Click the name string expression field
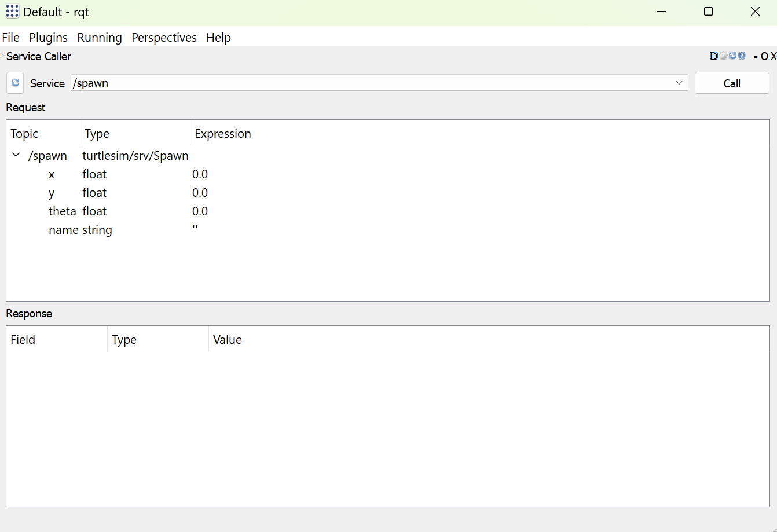 coord(196,230)
